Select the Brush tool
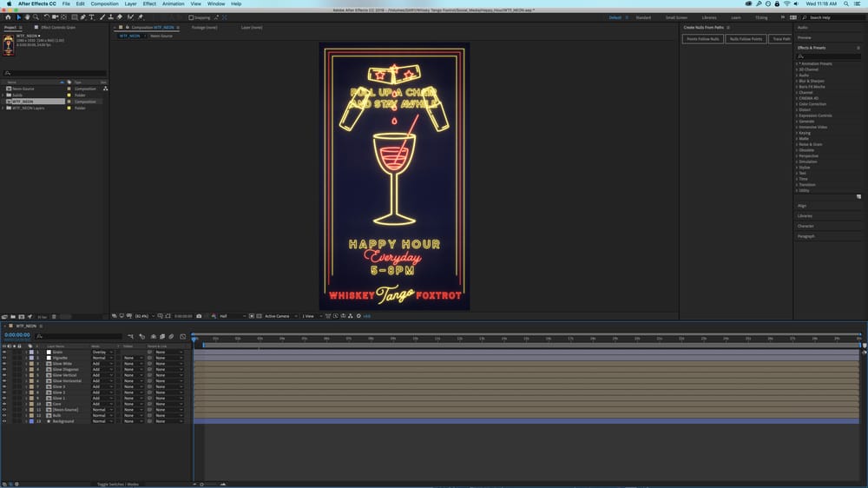This screenshot has height=488, width=868. click(102, 17)
